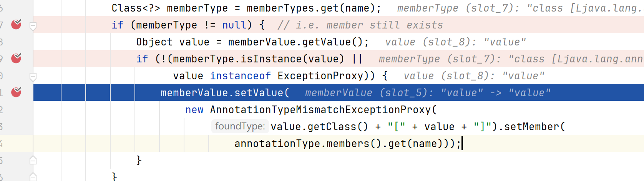Click the 'new' keyword
644x181 pixels.
(194, 110)
